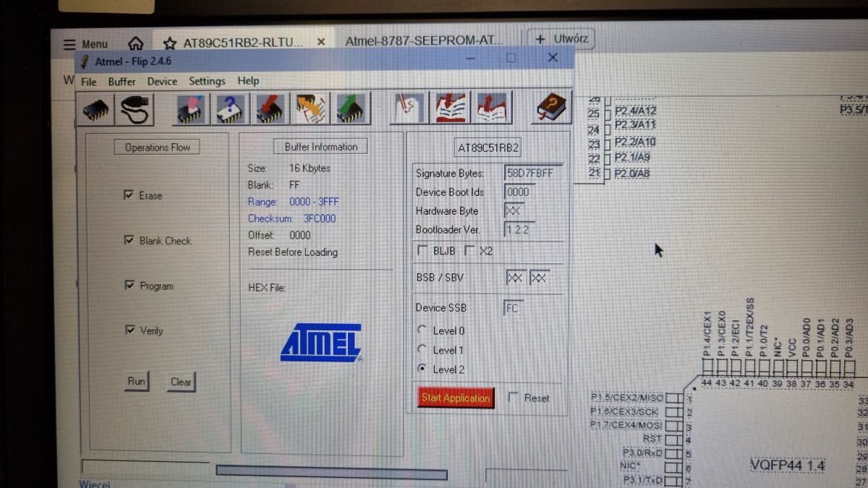
Task: Click the Clear button
Action: [x=181, y=382]
